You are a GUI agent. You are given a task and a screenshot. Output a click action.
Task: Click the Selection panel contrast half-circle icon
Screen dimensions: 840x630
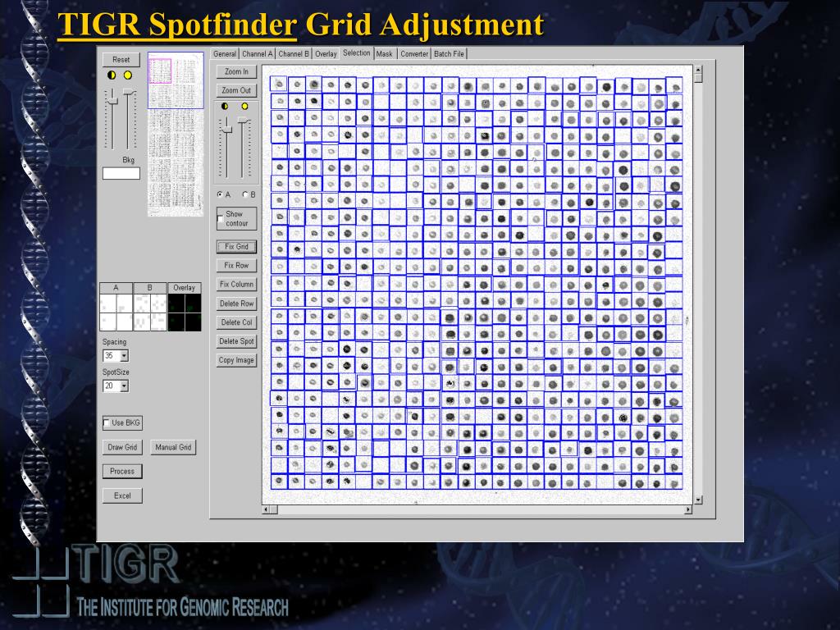coord(225,107)
